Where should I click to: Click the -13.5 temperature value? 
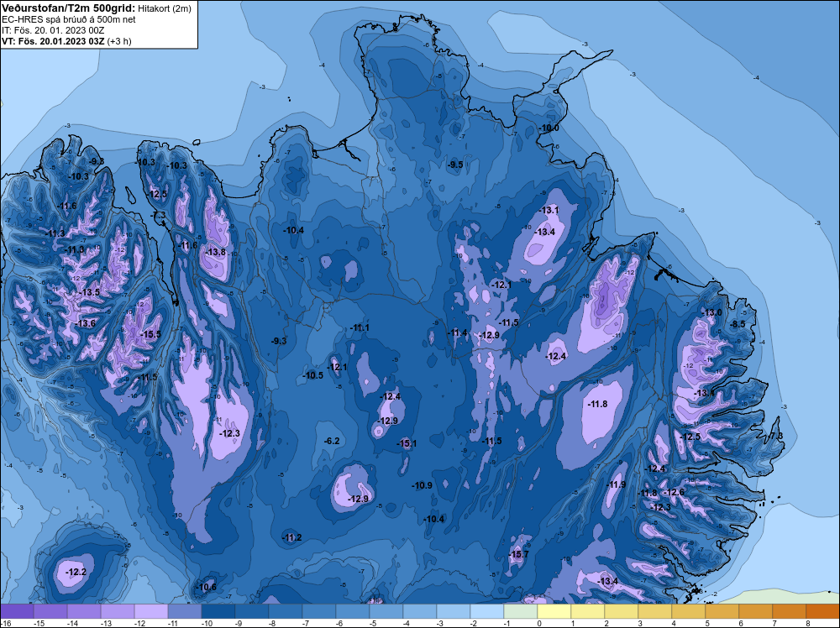point(90,292)
